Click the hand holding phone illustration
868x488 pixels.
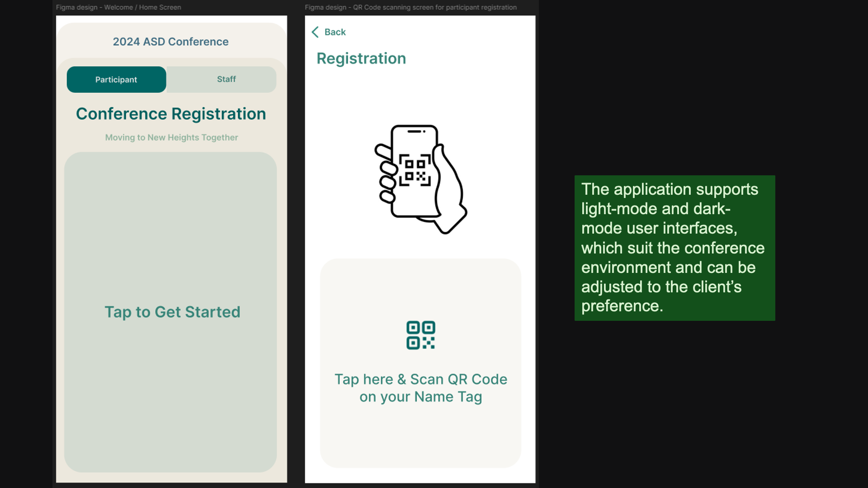(420, 179)
